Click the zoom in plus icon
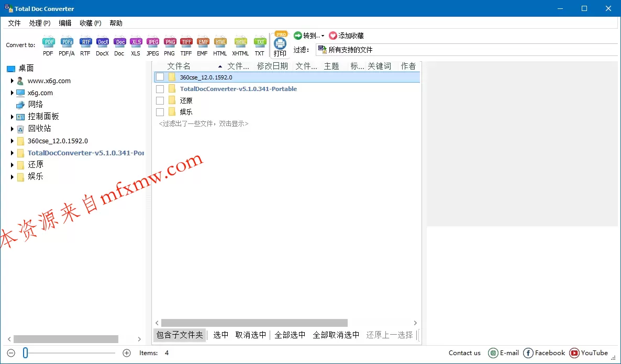Image resolution: width=621 pixels, height=364 pixels. point(127,353)
